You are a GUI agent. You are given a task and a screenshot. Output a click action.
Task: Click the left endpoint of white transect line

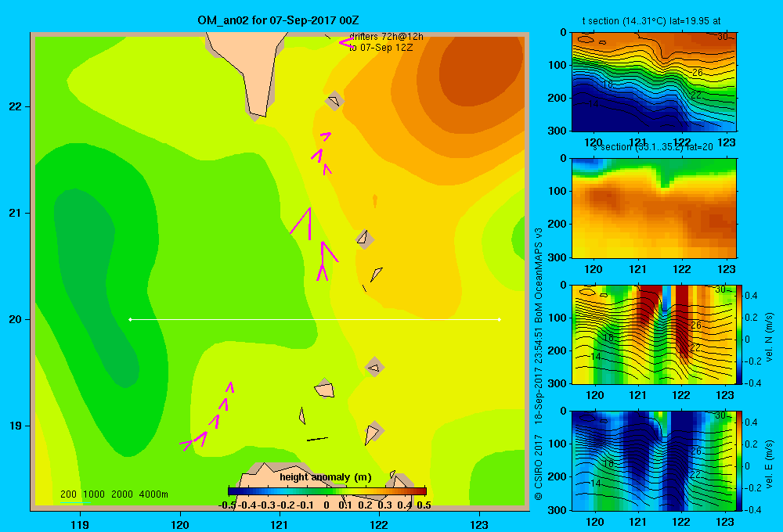[x=130, y=319]
